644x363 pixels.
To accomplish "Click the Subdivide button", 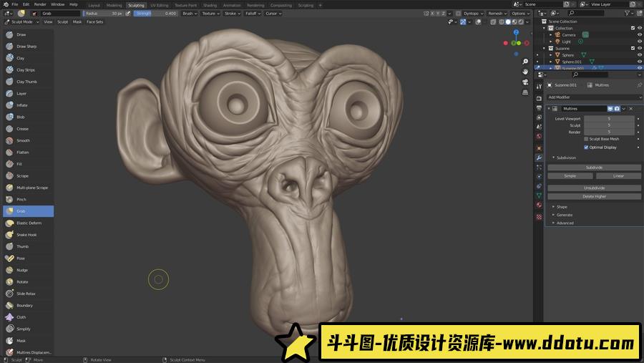I will [595, 168].
